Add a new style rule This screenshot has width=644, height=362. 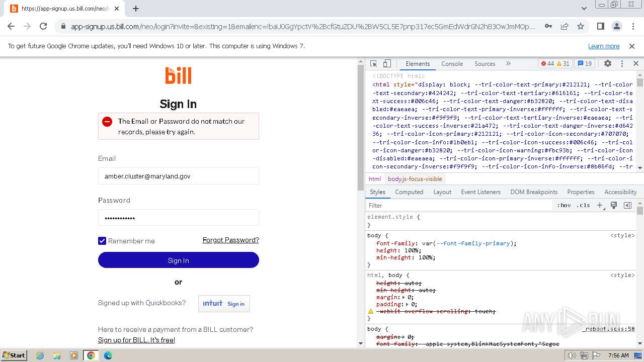[x=600, y=205]
